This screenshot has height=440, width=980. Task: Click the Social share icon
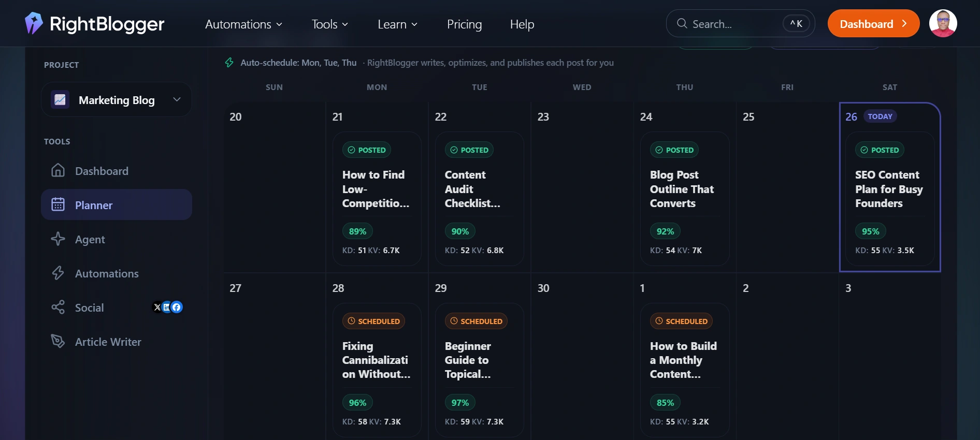coord(58,307)
